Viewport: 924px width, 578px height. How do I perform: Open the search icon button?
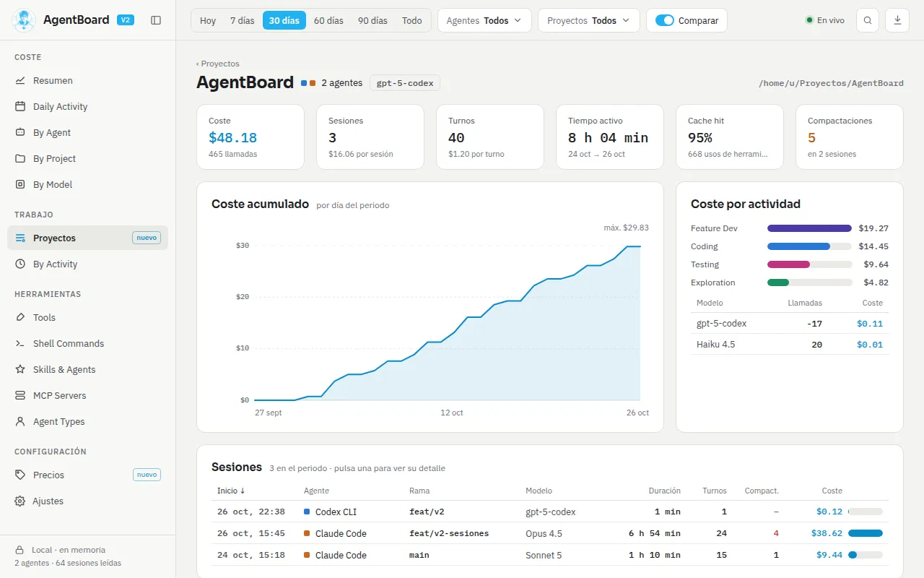(868, 20)
